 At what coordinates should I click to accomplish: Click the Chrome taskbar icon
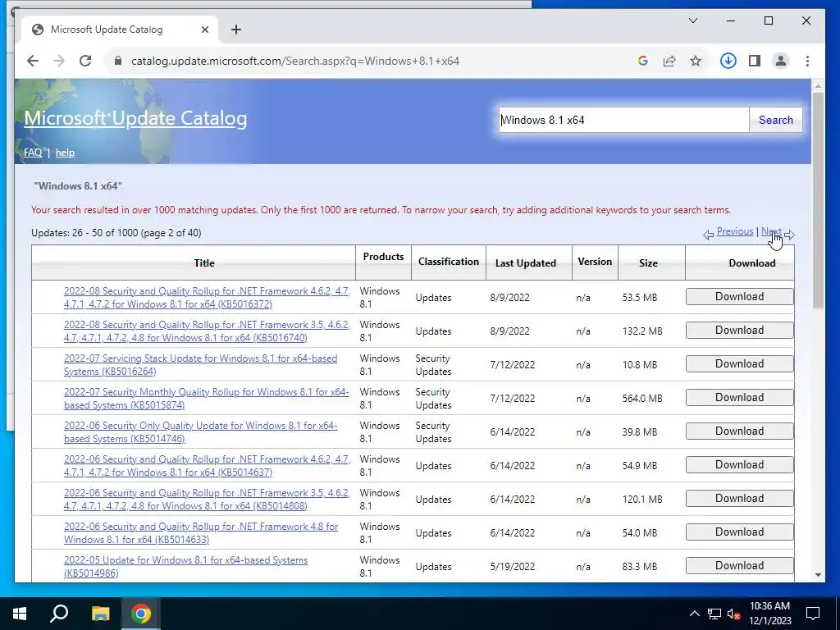141,614
